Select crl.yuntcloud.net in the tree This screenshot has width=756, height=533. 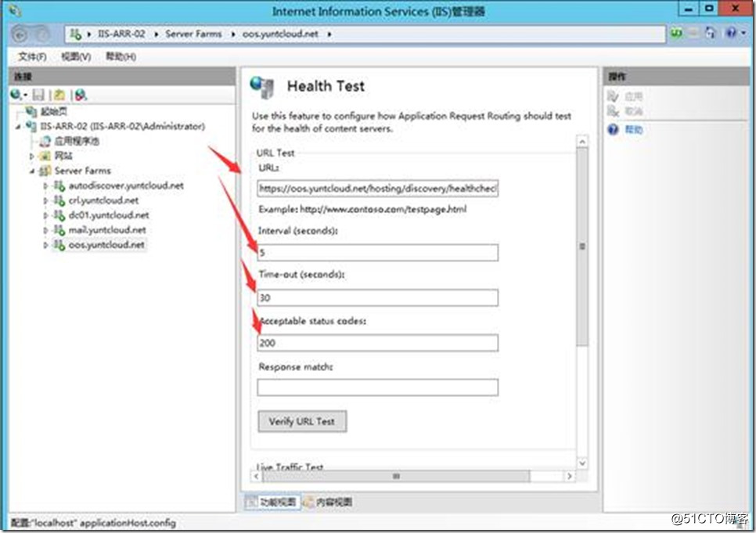coord(103,200)
